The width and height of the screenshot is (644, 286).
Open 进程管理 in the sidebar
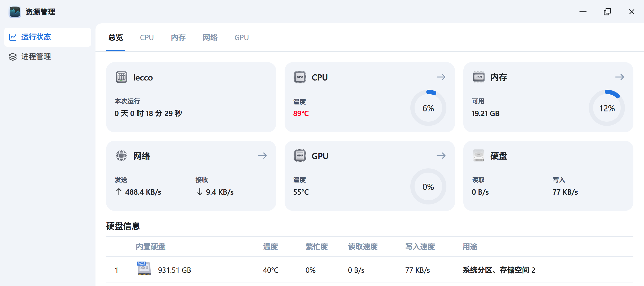36,57
